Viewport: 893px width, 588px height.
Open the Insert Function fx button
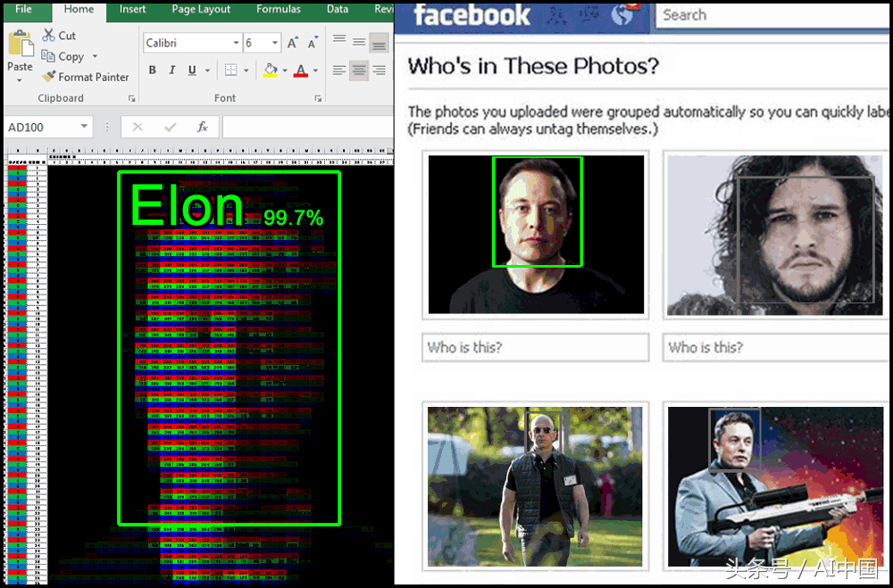coord(202,127)
